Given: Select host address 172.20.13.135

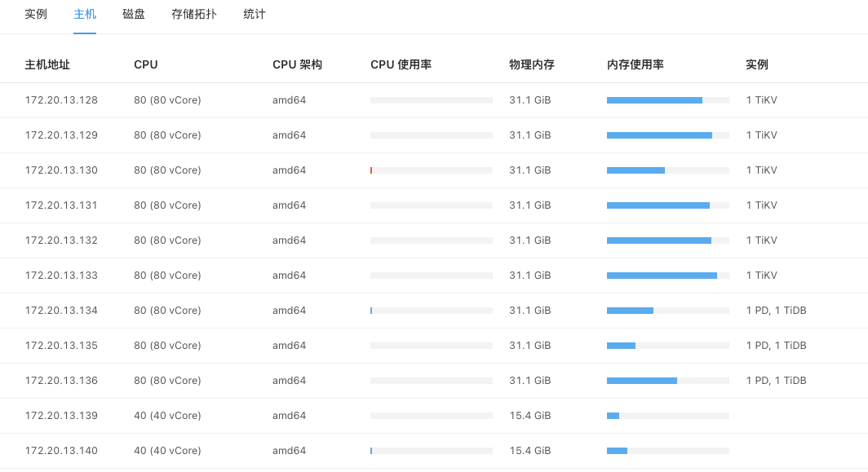Looking at the screenshot, I should pos(61,346).
